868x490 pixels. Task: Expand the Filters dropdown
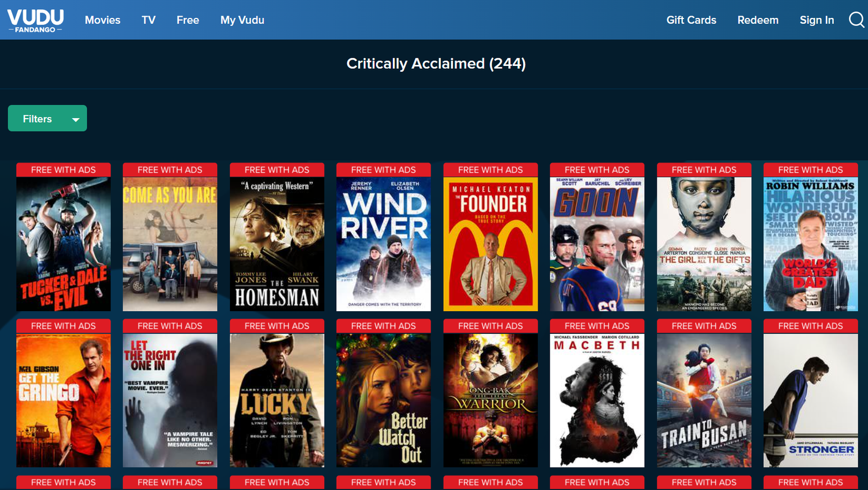click(x=47, y=119)
